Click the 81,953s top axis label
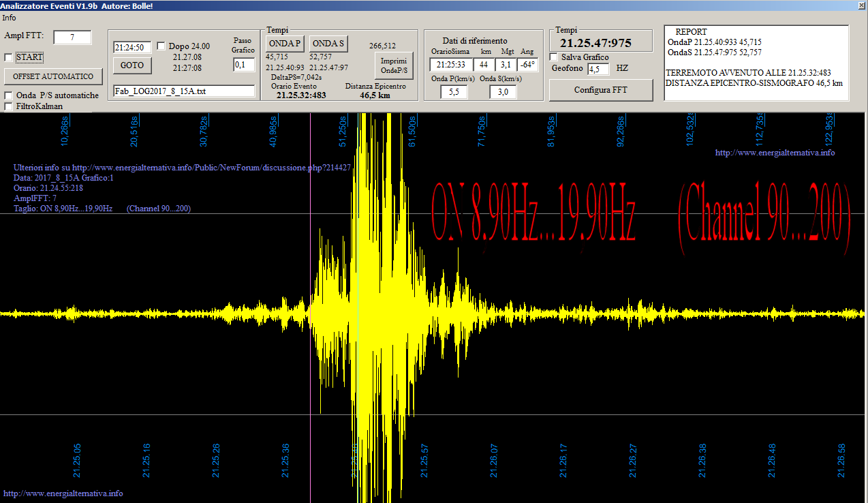The image size is (868, 503). 552,130
